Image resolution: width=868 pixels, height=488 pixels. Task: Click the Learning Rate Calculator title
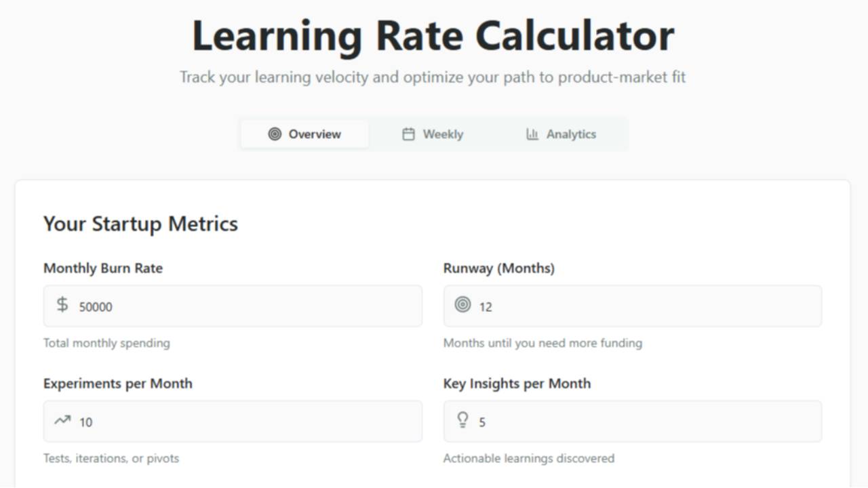[x=433, y=36]
